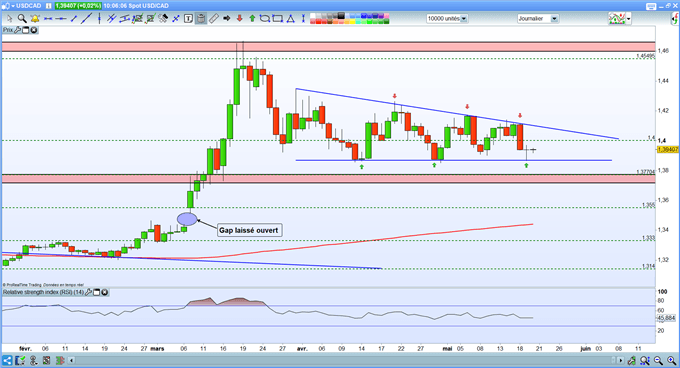Click the Gap laissé ouvert annotation
Viewport: 680px width, 368px height.
tap(249, 230)
